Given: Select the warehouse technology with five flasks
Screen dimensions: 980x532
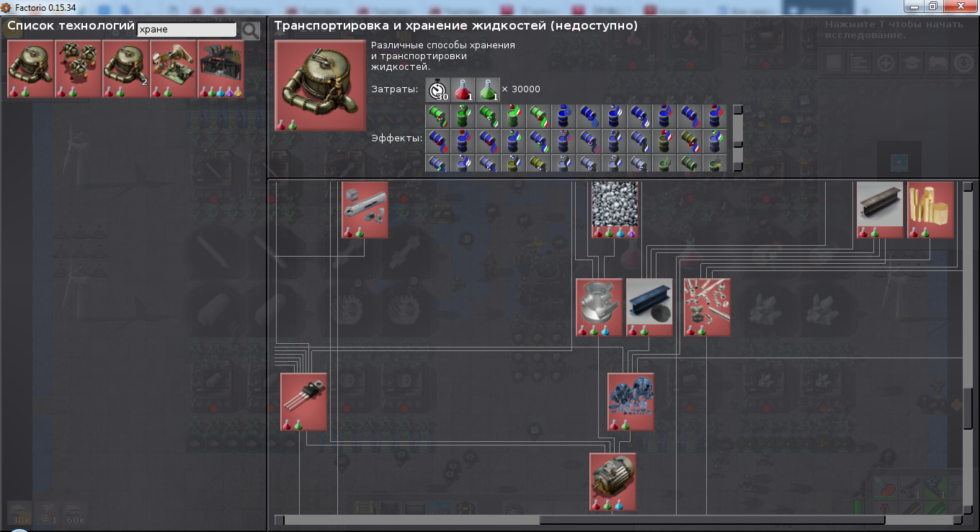Looking at the screenshot, I should tap(221, 68).
